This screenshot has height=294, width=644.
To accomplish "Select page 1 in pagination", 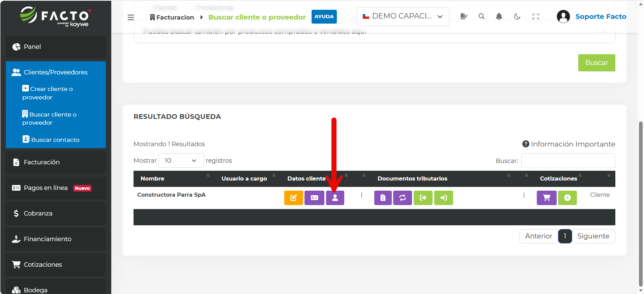I will (565, 236).
